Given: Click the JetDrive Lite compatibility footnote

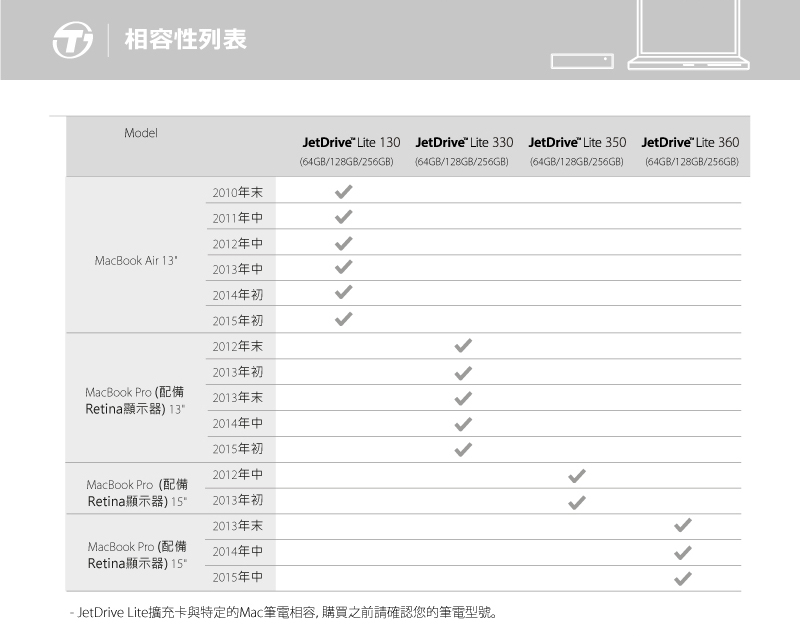Looking at the screenshot, I should pos(283,612).
